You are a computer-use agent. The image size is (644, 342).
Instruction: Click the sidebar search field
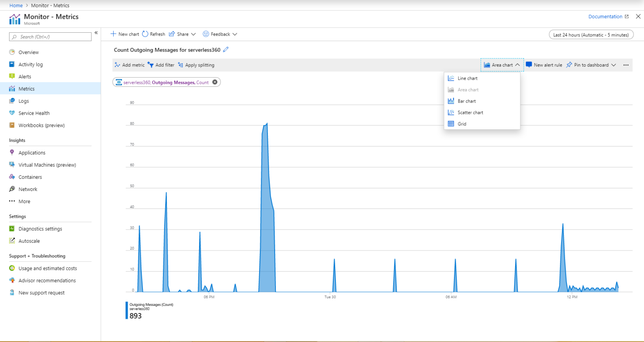[50, 37]
